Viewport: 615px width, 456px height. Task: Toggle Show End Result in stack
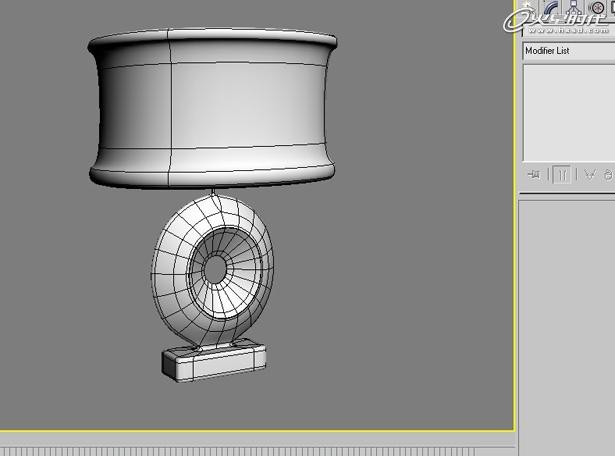click(x=561, y=174)
